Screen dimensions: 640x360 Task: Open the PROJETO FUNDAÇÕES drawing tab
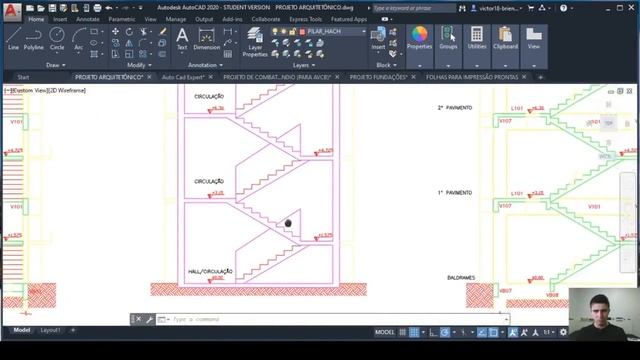click(378, 77)
